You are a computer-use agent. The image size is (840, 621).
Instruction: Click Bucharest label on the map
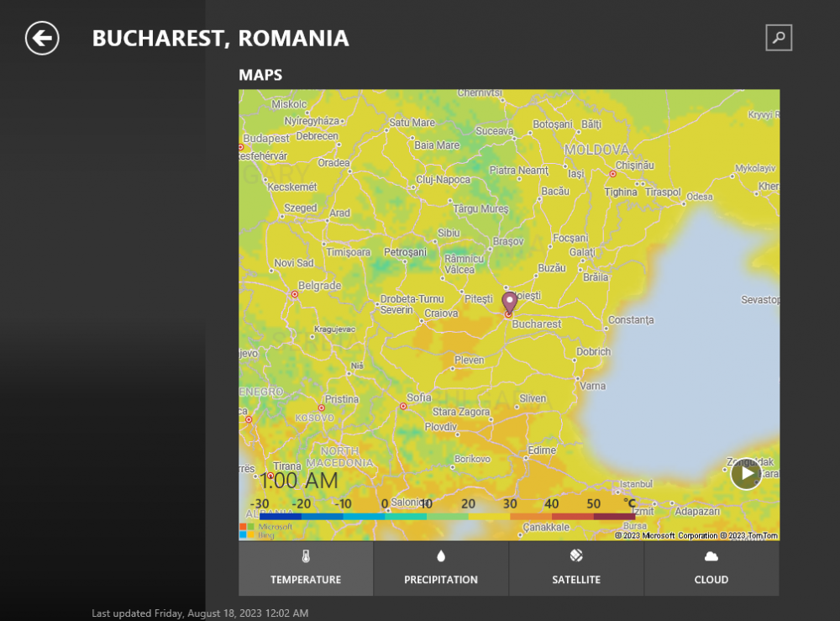coord(536,324)
